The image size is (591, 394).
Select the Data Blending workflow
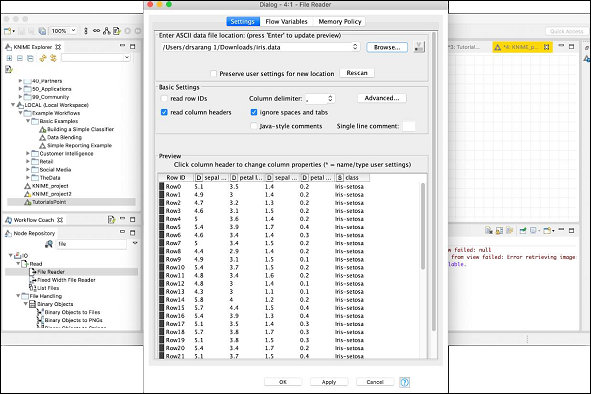pos(64,137)
